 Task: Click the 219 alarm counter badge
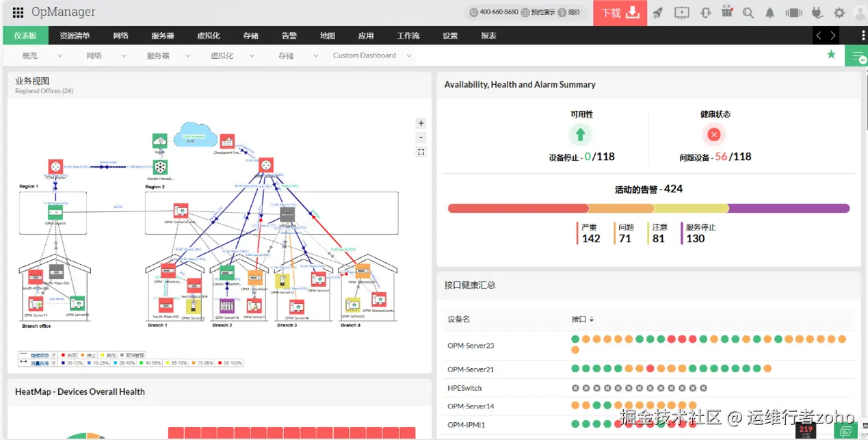pyautogui.click(x=806, y=431)
